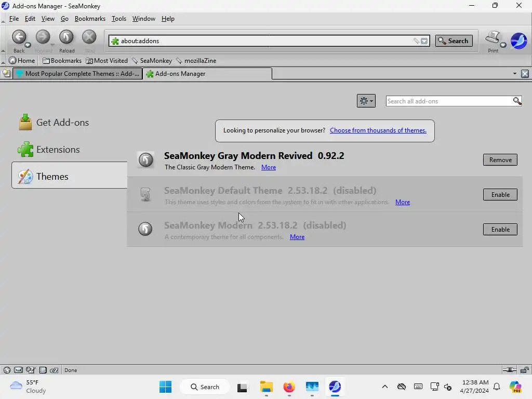Open the Go menu

(x=64, y=19)
